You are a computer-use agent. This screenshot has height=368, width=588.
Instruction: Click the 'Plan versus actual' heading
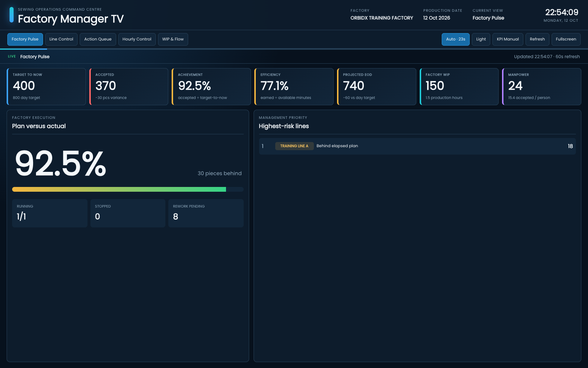[39, 126]
